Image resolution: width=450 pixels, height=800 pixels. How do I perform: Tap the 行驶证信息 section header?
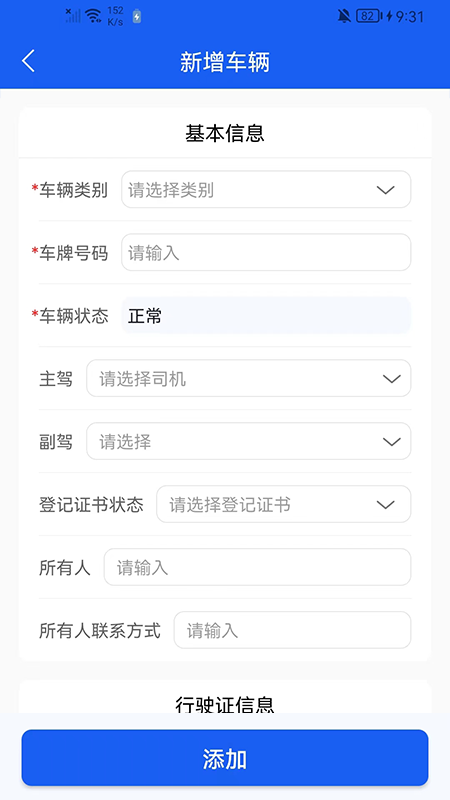224,705
